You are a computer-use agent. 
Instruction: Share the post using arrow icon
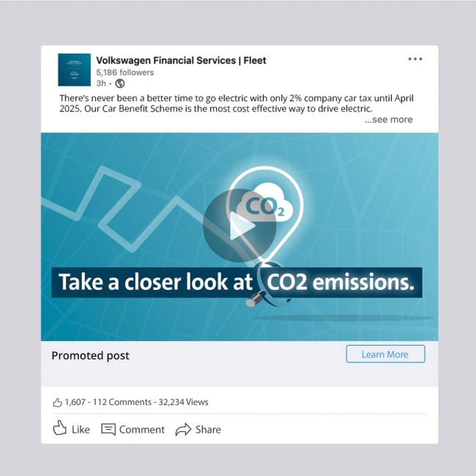click(184, 429)
